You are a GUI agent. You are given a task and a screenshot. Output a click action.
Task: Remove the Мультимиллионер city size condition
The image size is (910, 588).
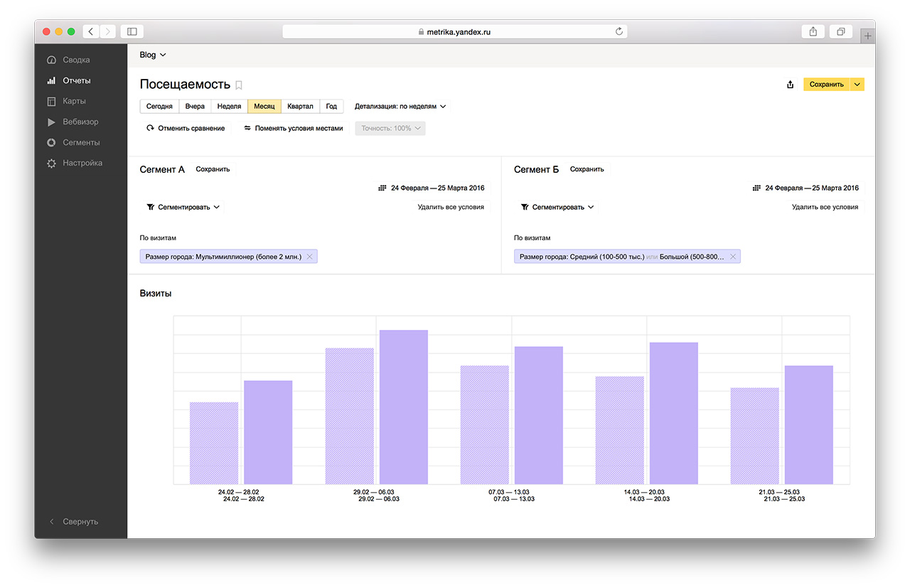tap(309, 257)
